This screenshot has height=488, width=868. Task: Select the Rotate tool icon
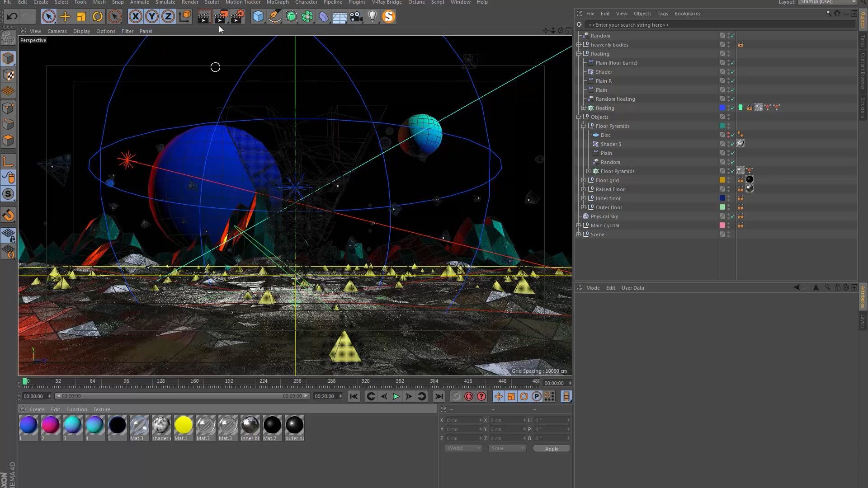point(98,17)
